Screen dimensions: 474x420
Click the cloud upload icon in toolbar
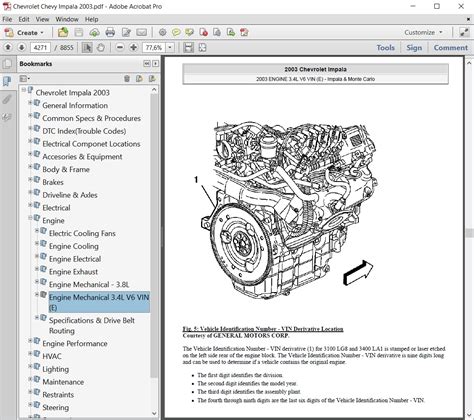click(94, 32)
